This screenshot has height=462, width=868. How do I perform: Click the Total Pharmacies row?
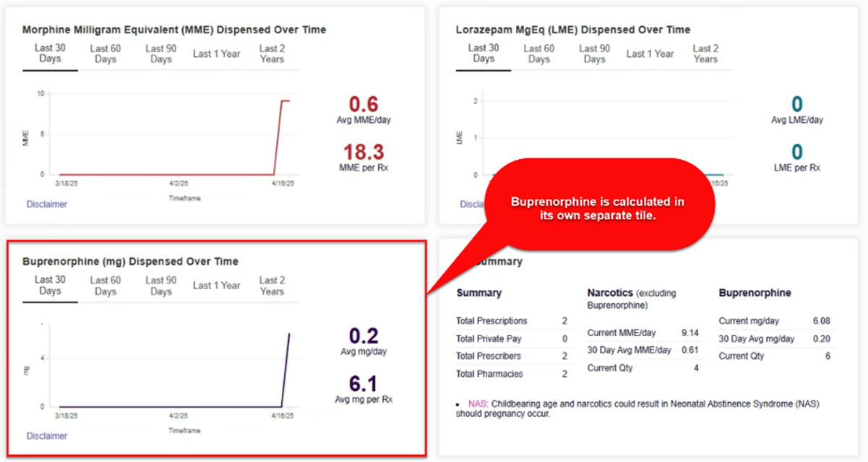coord(513,374)
